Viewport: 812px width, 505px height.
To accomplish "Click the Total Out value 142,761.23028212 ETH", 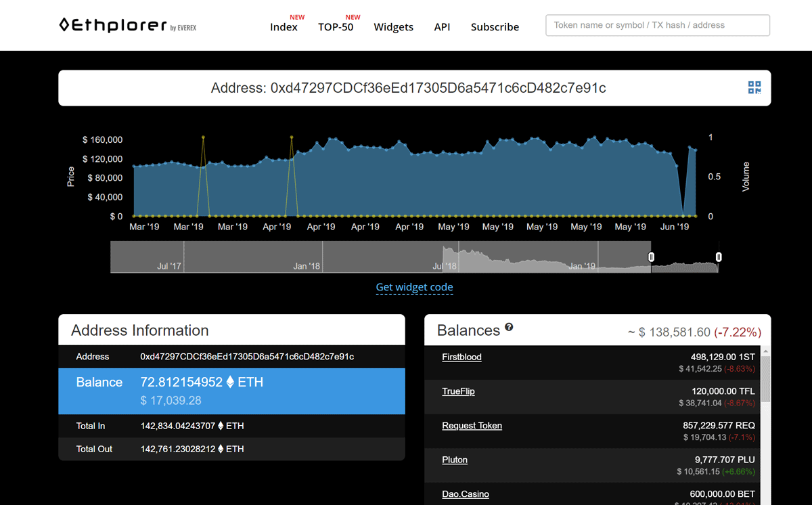I will [192, 449].
